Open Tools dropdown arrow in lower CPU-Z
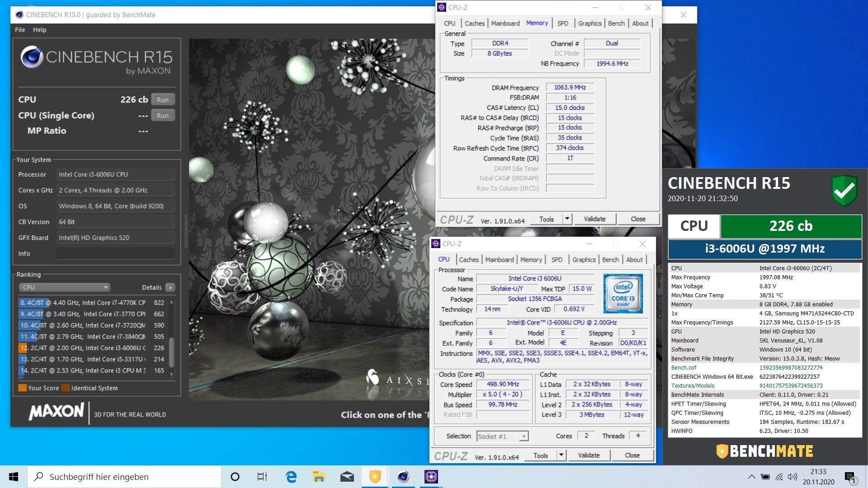 point(561,455)
